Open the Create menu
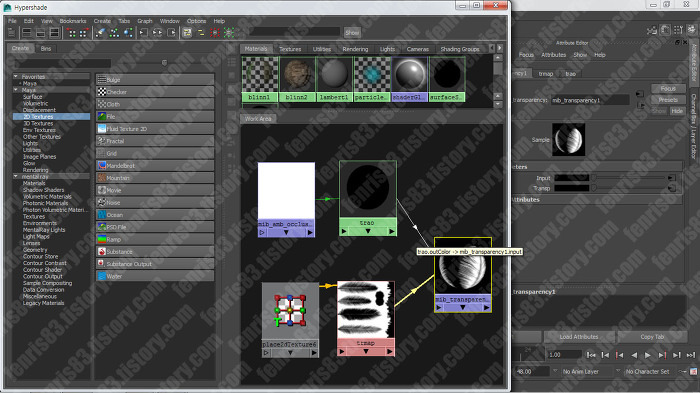Image resolution: width=700 pixels, height=393 pixels. [102, 21]
